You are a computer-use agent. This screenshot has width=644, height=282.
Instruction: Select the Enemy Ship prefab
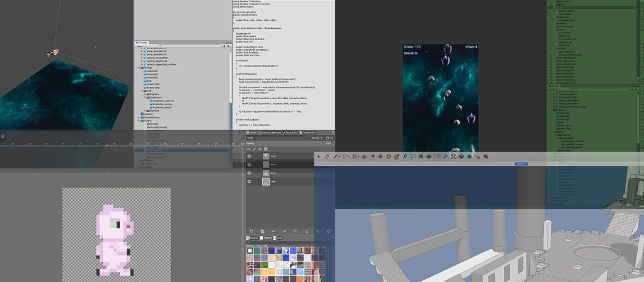(x=154, y=87)
